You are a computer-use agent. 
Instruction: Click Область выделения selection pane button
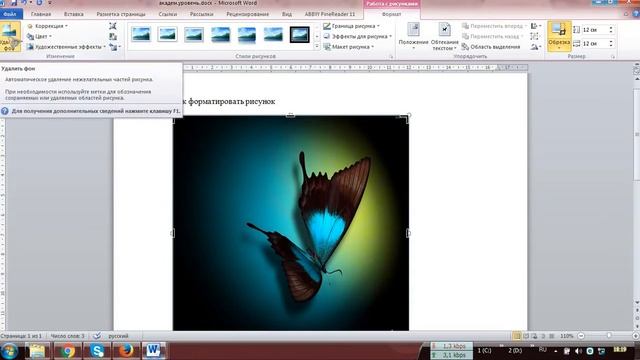tap(491, 47)
